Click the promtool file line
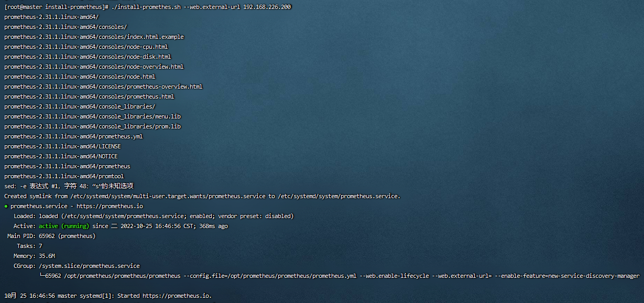The height and width of the screenshot is (303, 644). pyautogui.click(x=64, y=176)
